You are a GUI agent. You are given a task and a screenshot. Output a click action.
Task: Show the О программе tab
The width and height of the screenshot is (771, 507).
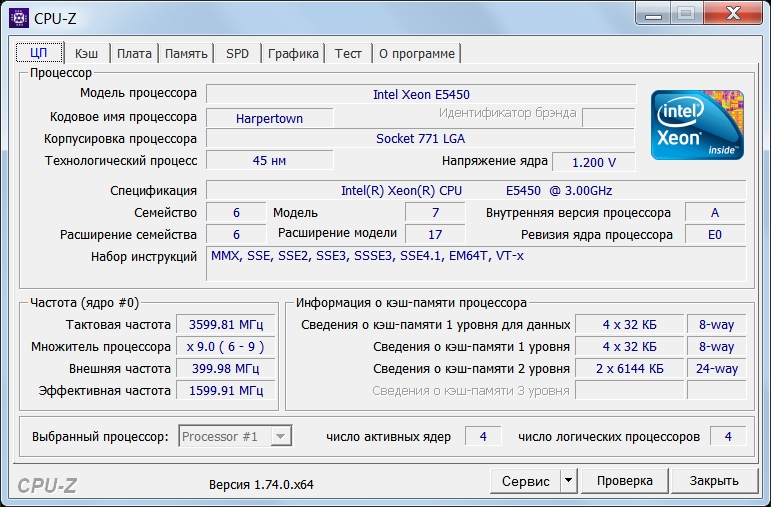[x=417, y=53]
